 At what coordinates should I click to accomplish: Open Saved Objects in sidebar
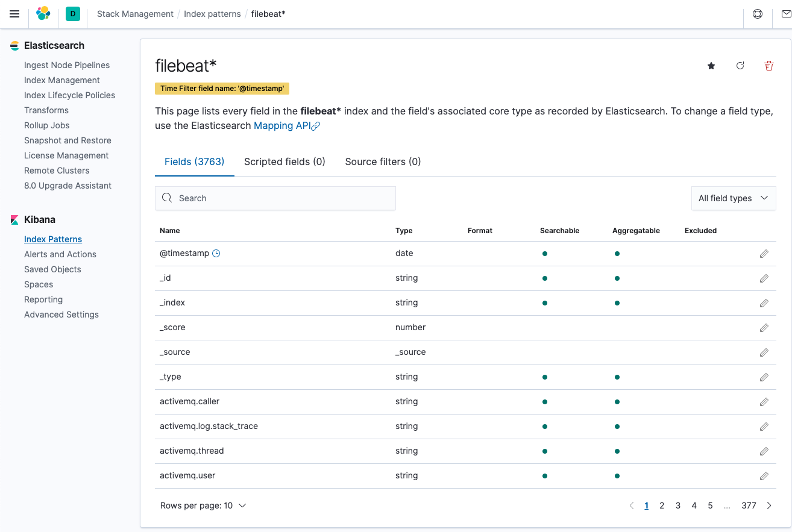click(x=52, y=269)
